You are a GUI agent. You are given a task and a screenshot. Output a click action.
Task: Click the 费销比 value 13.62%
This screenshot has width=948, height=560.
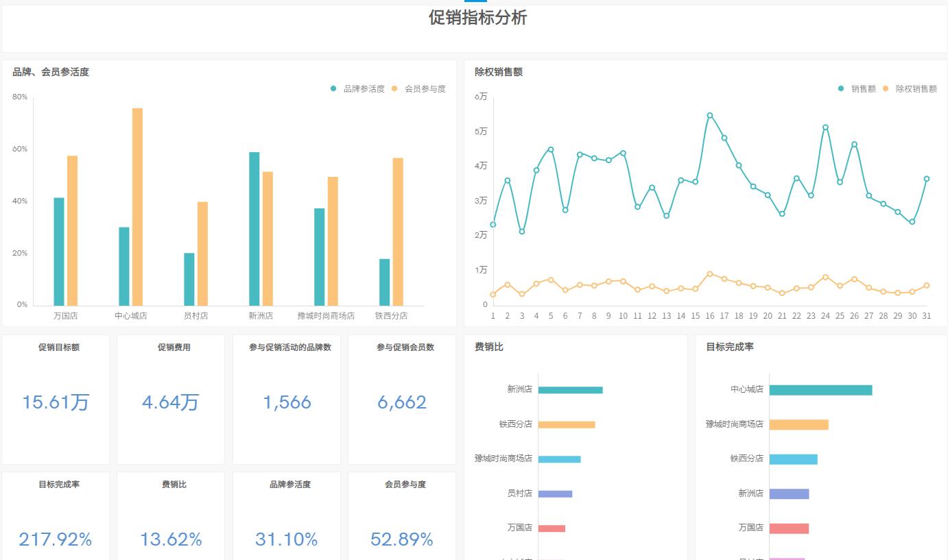click(171, 539)
